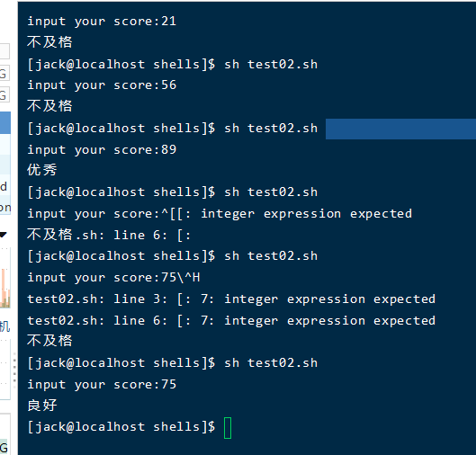This screenshot has height=455, width=476.
Task: Click the 'input your score:75' line above 良好
Action: coord(102,384)
